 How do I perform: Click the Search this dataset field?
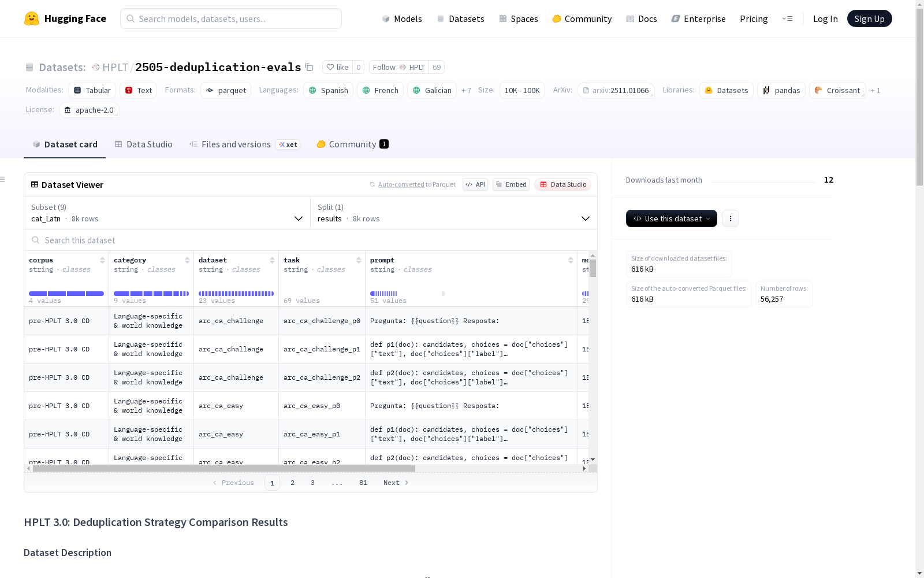pos(311,240)
